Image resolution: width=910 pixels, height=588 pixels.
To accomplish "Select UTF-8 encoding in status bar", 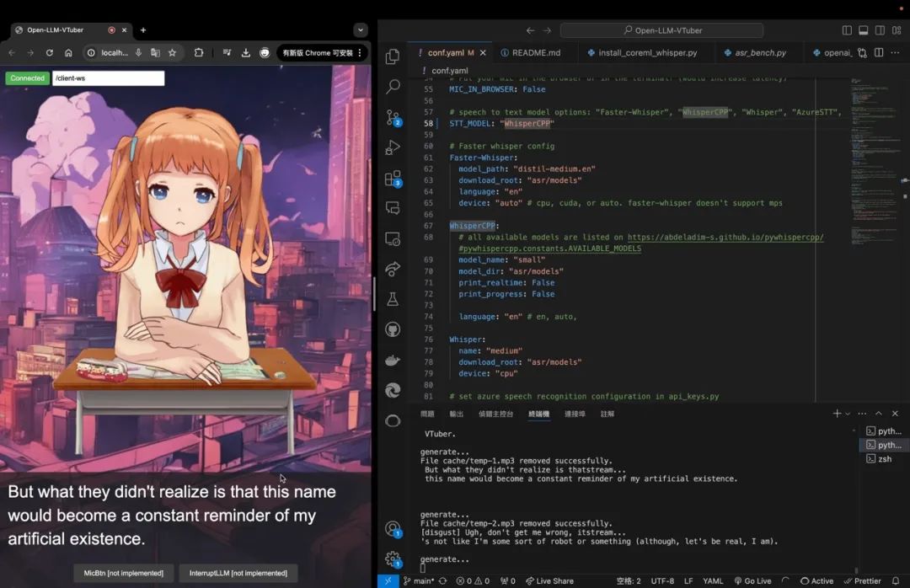I will click(662, 580).
